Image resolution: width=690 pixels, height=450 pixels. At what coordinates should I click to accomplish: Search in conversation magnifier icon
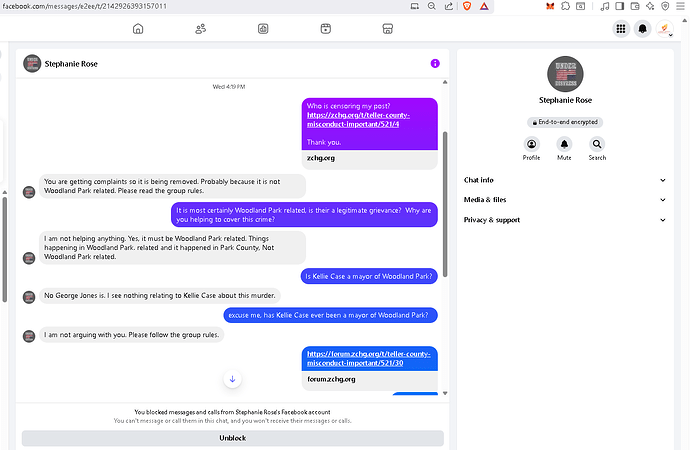pos(597,144)
